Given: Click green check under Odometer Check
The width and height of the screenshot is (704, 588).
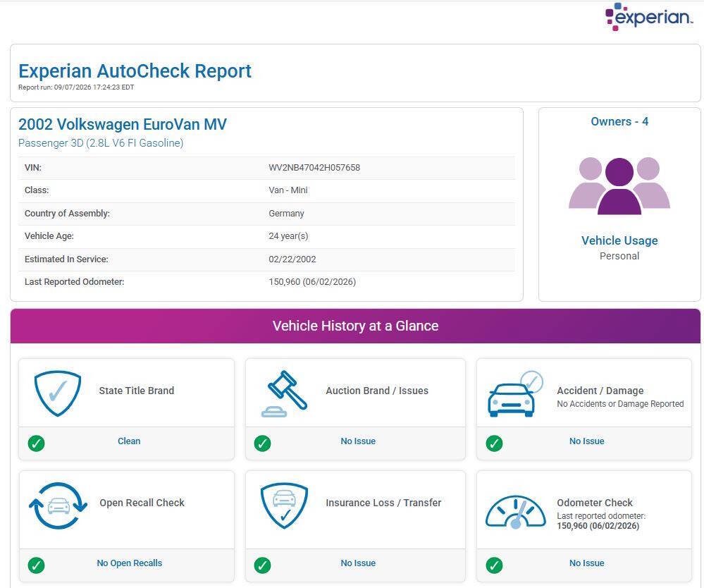Looking at the screenshot, I should coord(494,565).
